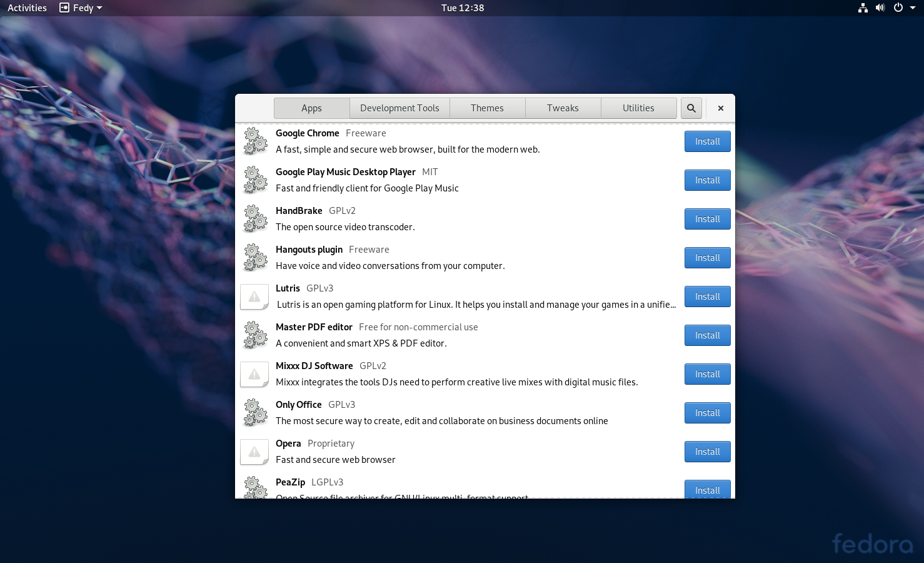The width and height of the screenshot is (924, 563).
Task: Click the Opera warning placeholder icon
Action: tap(254, 452)
